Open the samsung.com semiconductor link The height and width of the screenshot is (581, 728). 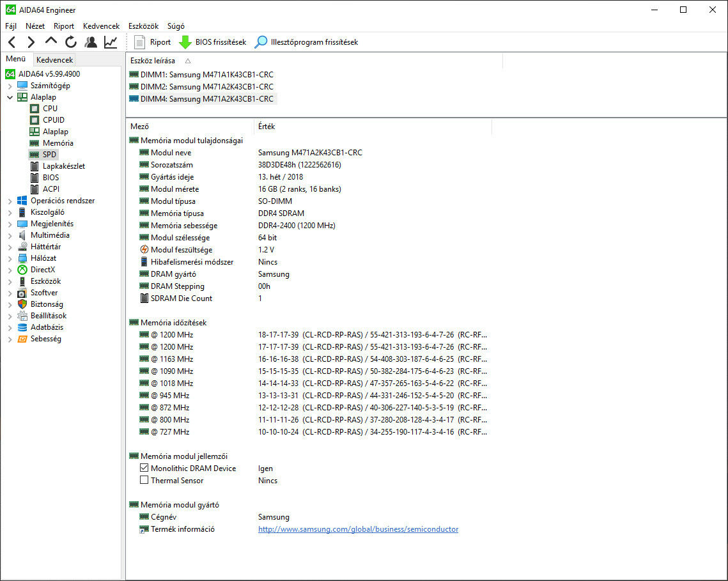click(x=358, y=529)
